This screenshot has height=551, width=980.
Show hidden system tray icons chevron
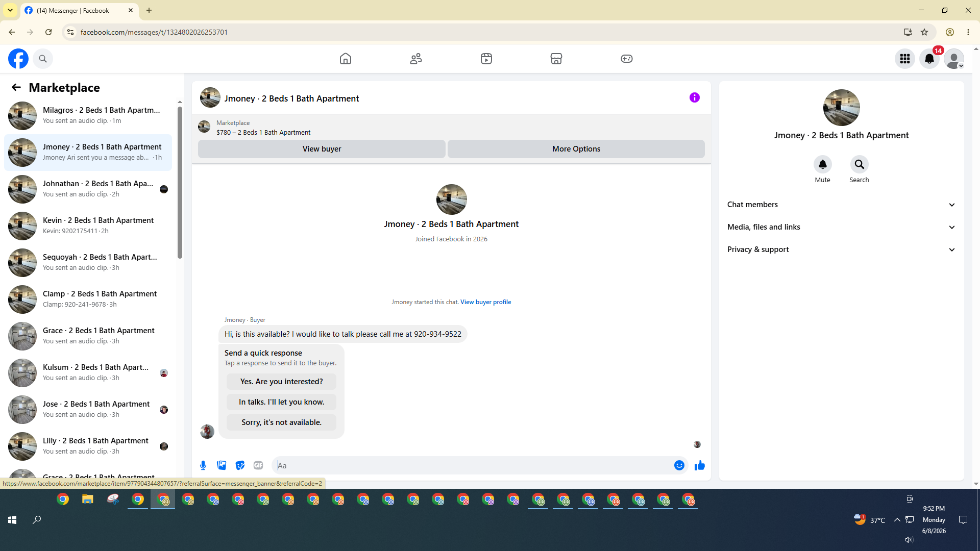click(x=897, y=520)
